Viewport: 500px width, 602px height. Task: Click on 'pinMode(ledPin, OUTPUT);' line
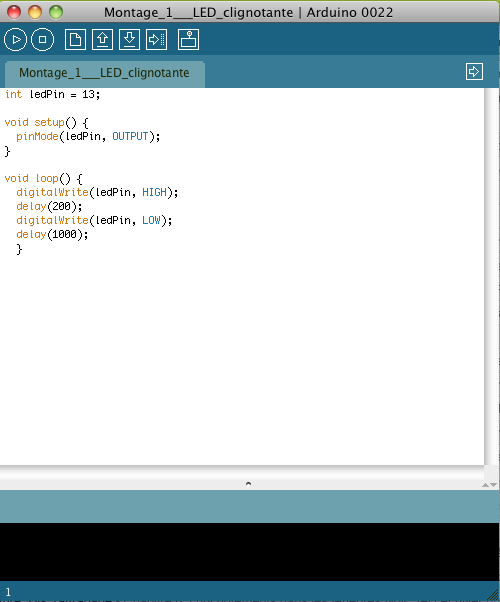point(88,136)
